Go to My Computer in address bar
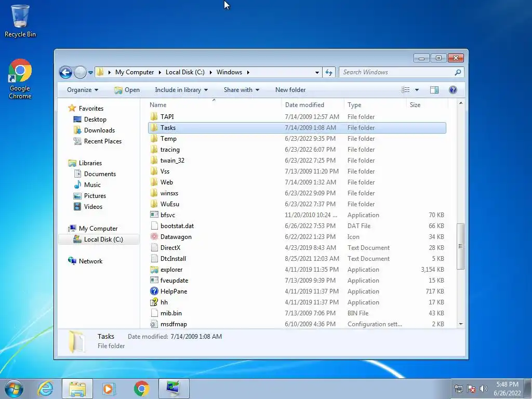The height and width of the screenshot is (399, 532). click(135, 72)
